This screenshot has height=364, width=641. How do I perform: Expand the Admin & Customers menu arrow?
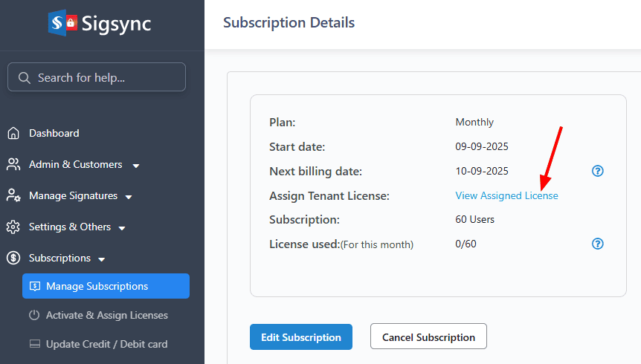pos(136,166)
